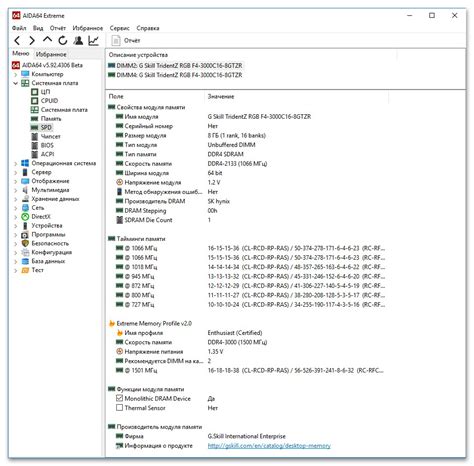Expand the Мультимедиа tree node
474x466 pixels.
[15, 190]
